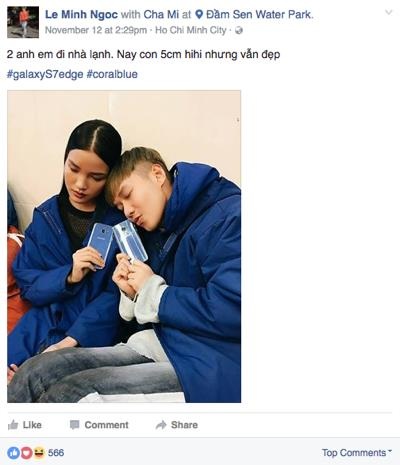Open the post options chevron at top right

(388, 12)
